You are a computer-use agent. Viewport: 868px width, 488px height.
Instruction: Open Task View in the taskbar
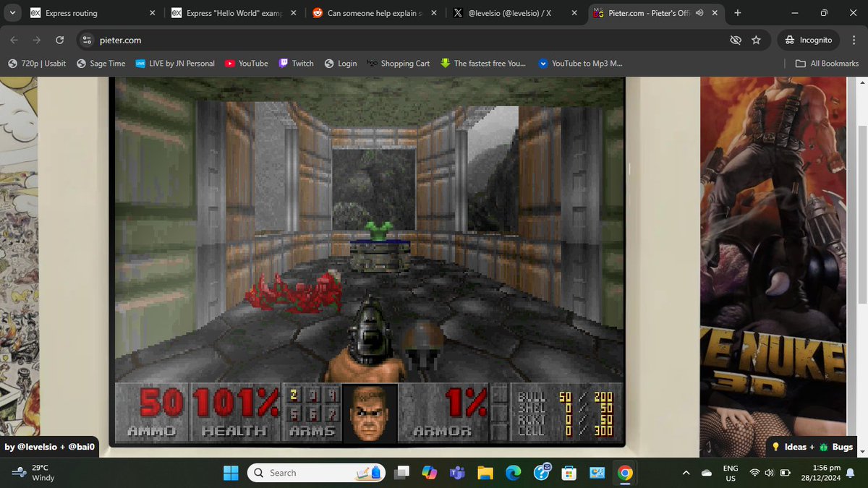(401, 473)
